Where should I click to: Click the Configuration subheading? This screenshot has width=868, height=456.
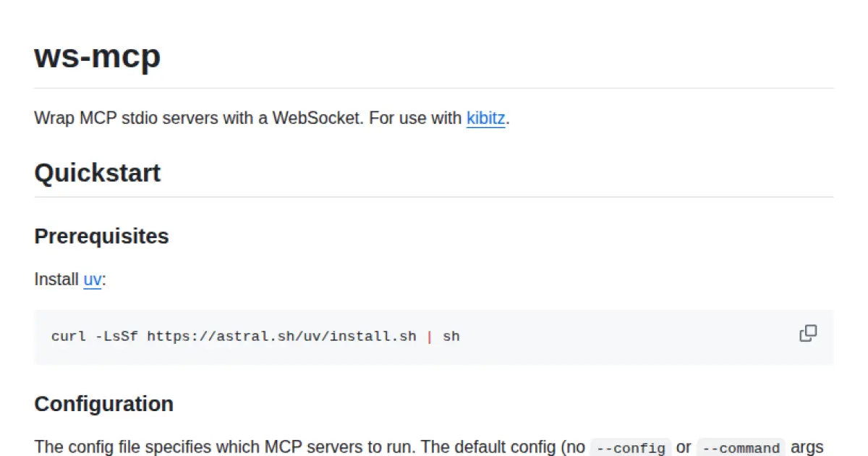coord(103,403)
